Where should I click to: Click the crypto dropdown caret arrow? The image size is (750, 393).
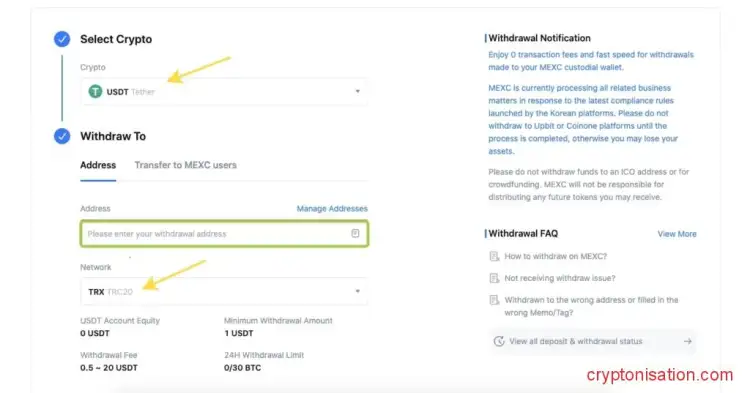[357, 91]
